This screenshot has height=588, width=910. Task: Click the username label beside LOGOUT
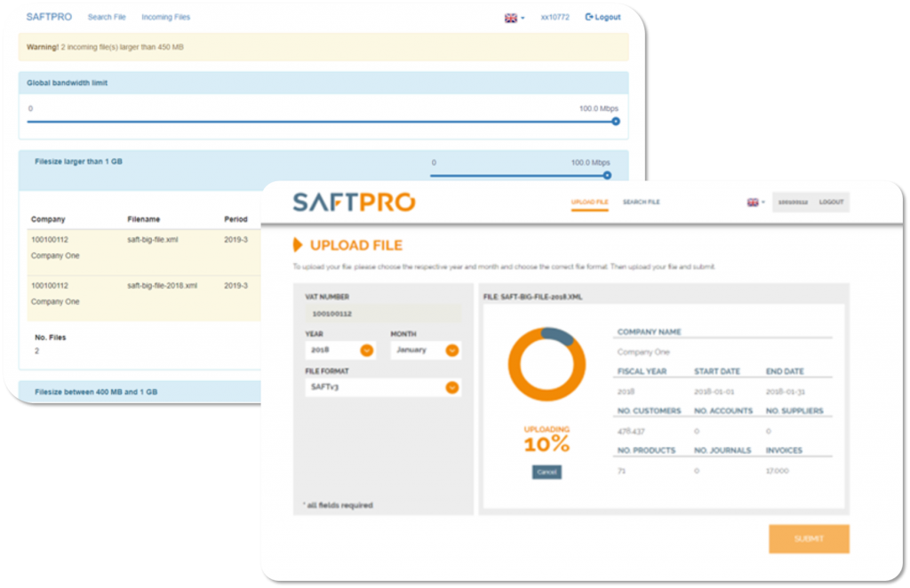tap(793, 203)
